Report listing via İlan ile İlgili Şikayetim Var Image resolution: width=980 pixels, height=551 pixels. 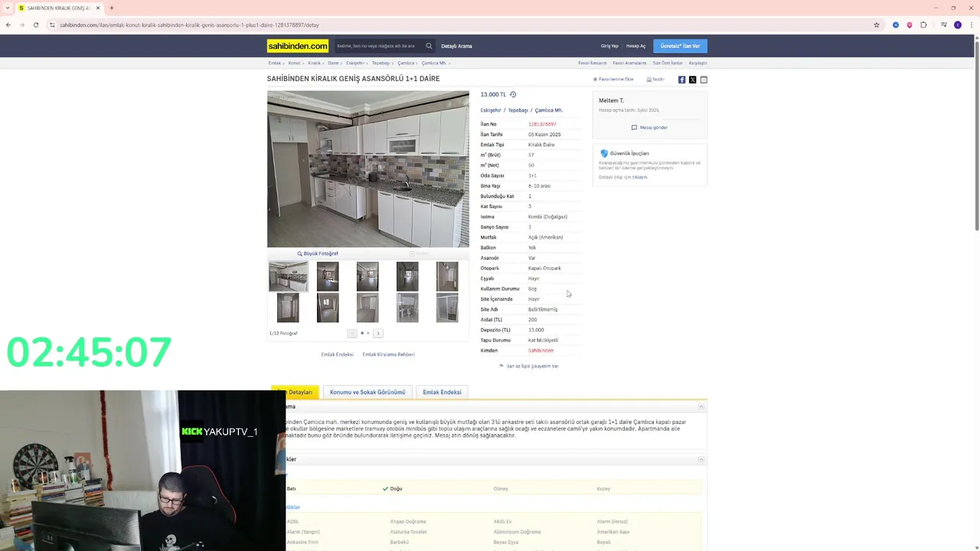click(529, 366)
